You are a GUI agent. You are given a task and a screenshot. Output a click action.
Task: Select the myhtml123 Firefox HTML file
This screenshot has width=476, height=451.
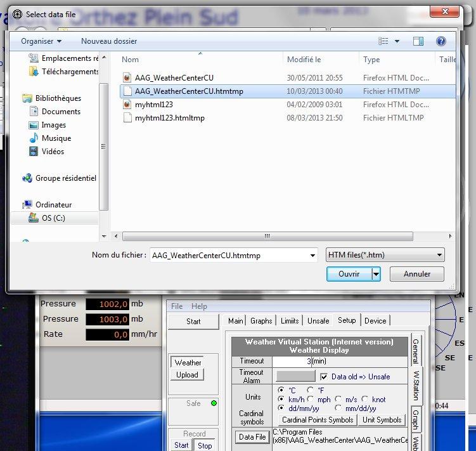coord(153,105)
